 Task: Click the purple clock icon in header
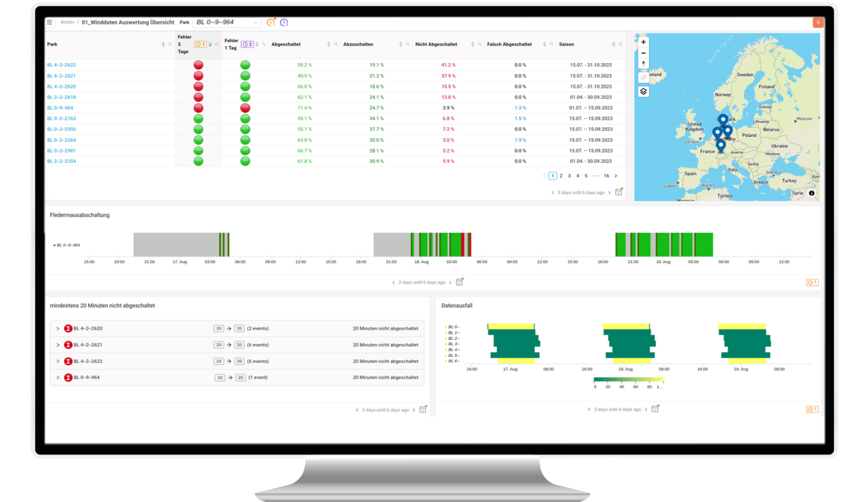click(x=284, y=22)
